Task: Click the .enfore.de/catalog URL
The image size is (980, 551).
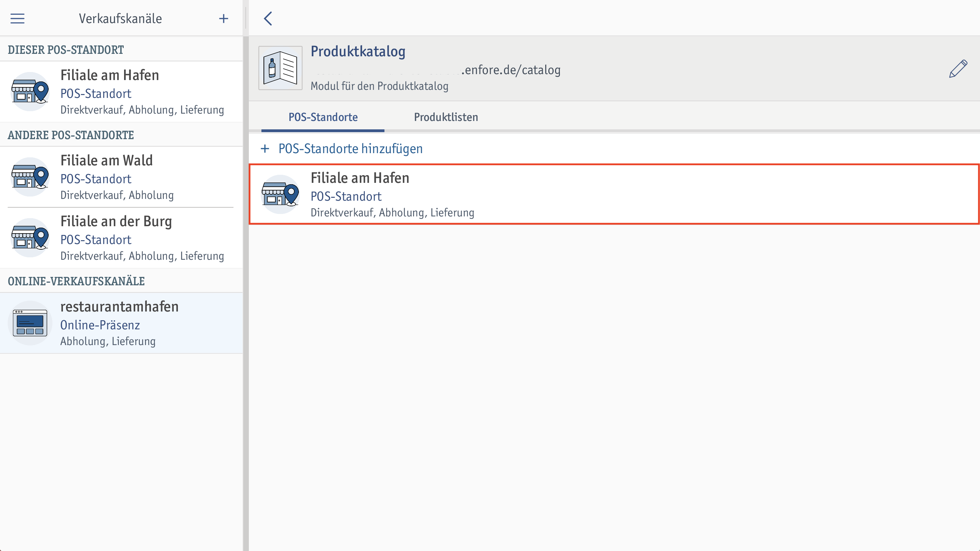Action: click(511, 70)
